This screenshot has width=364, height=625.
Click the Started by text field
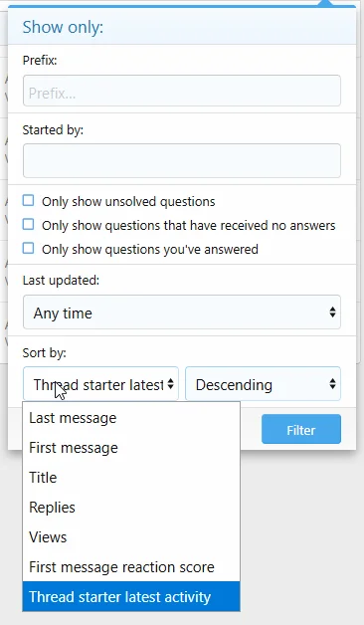click(182, 160)
